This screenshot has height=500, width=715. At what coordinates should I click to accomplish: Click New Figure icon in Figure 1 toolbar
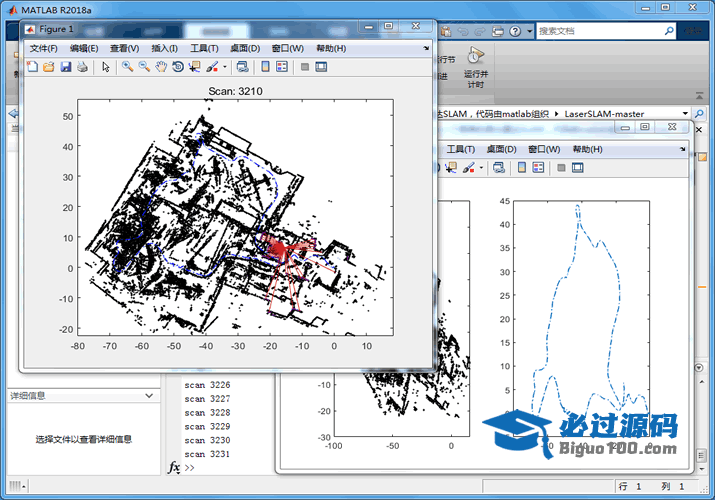[32, 67]
